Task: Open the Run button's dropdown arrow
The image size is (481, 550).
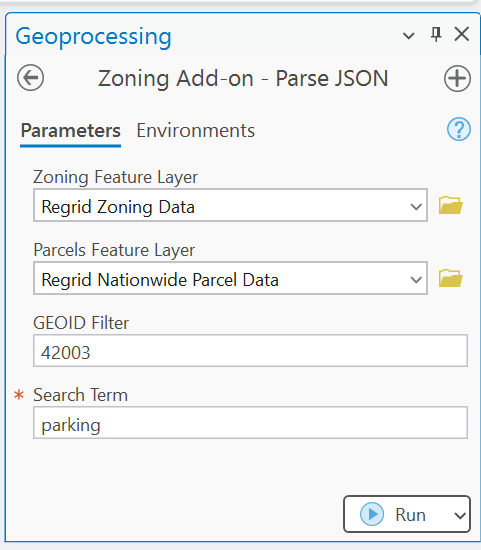Action: click(x=460, y=515)
